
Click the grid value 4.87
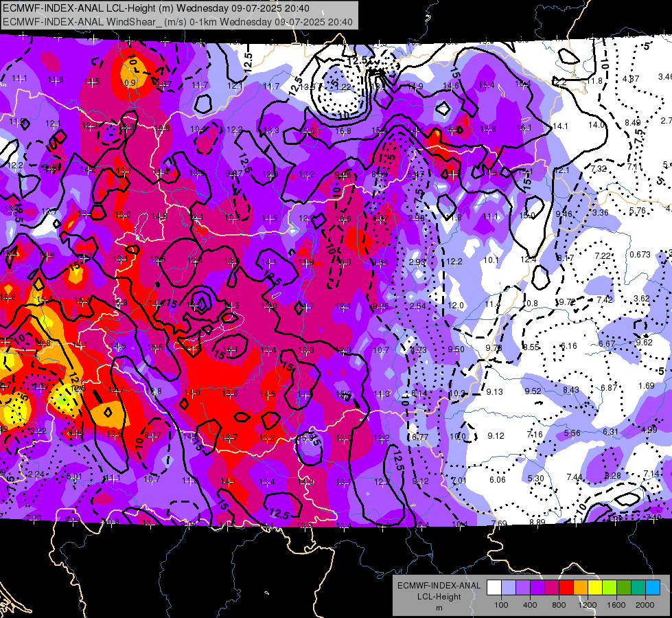631,79
